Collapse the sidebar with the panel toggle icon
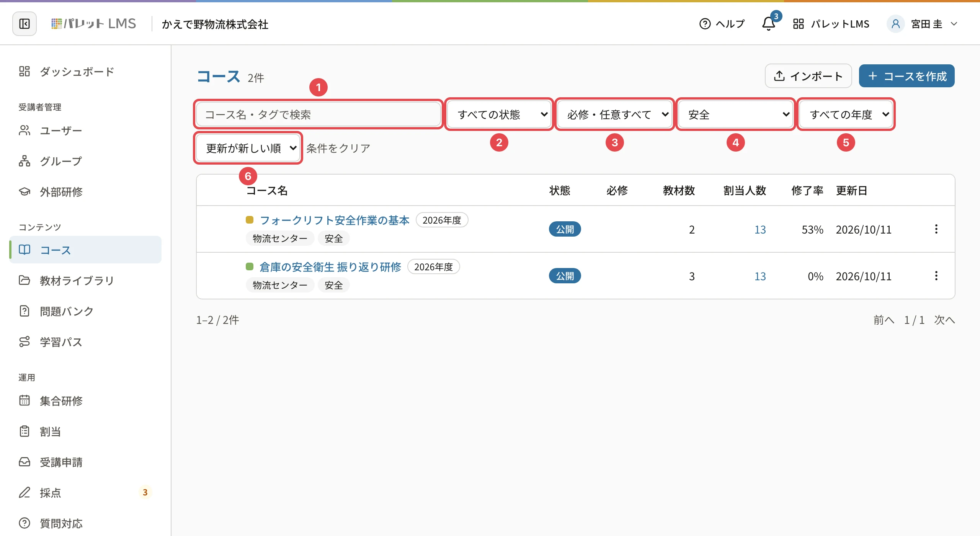Viewport: 980px width, 536px height. [24, 24]
